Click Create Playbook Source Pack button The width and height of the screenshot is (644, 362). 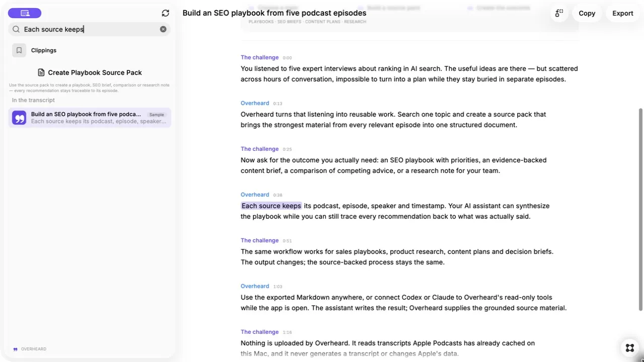point(90,72)
